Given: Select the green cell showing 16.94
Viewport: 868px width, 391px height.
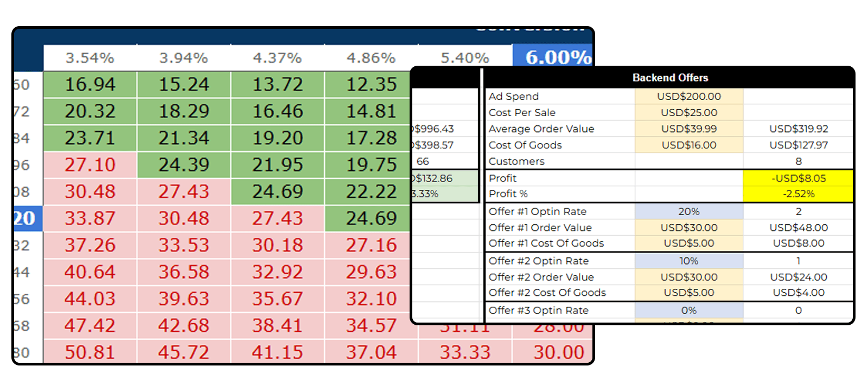Looking at the screenshot, I should pyautogui.click(x=90, y=85).
